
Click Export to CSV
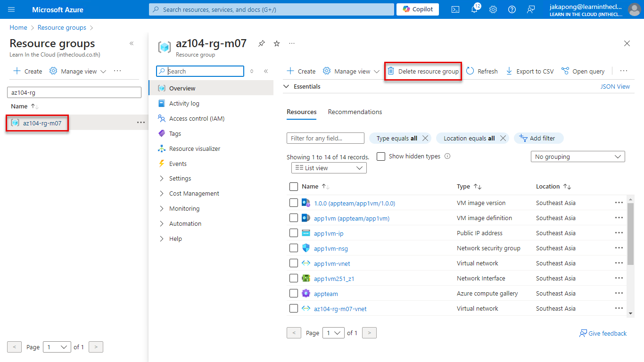tap(529, 71)
